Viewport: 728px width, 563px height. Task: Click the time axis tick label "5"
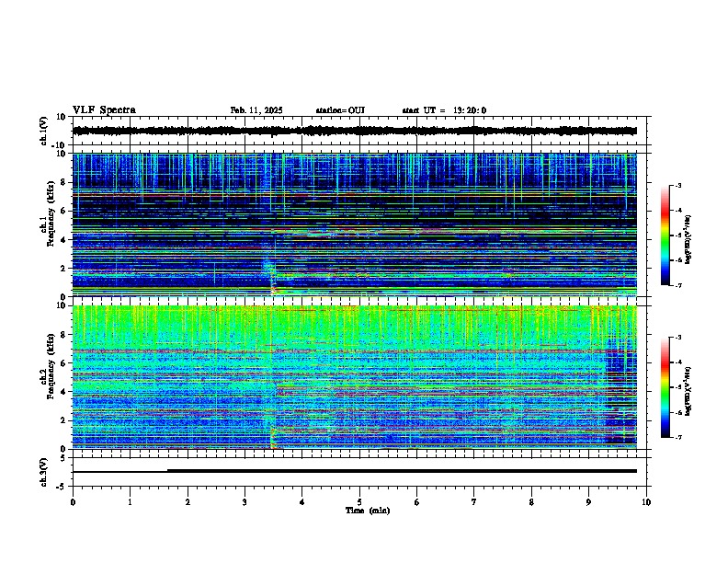(x=359, y=502)
